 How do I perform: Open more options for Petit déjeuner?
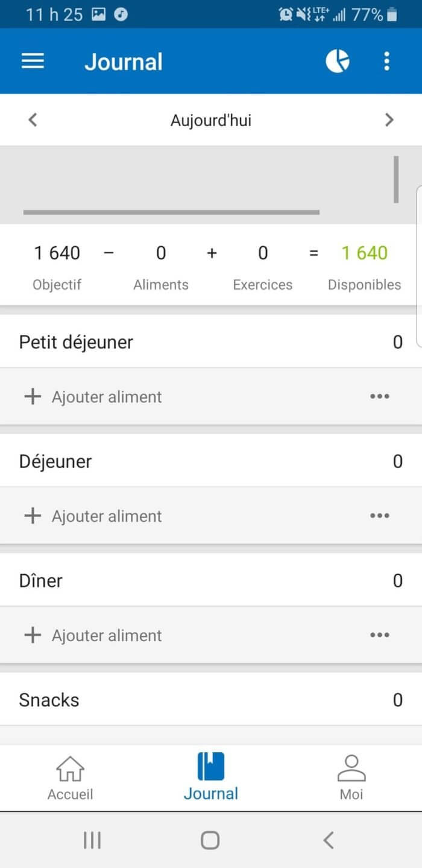[379, 396]
